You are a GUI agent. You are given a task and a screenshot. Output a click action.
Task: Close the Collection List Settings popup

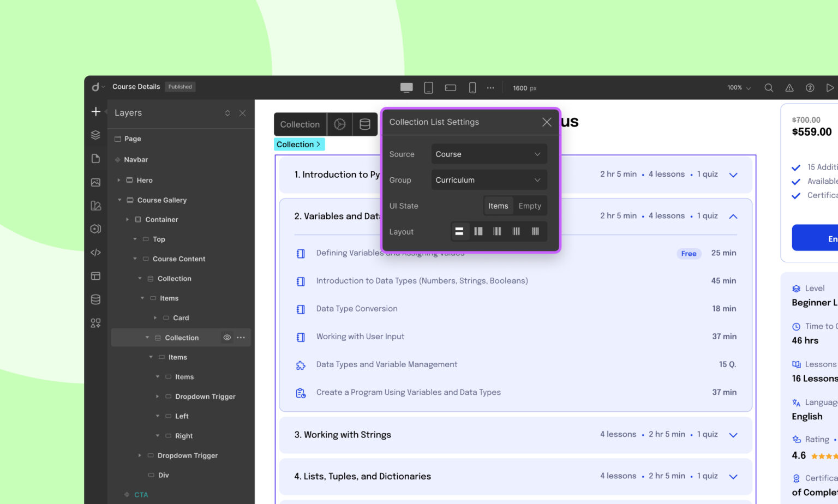coord(547,122)
